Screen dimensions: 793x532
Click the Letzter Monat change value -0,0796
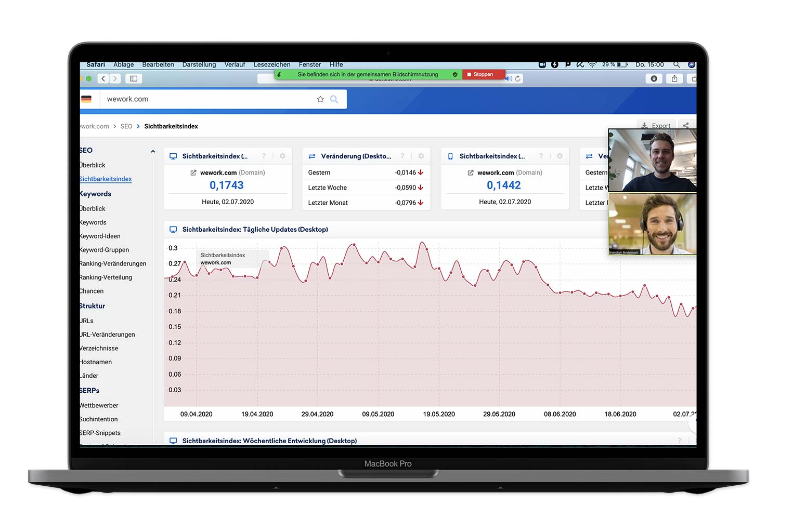click(406, 203)
